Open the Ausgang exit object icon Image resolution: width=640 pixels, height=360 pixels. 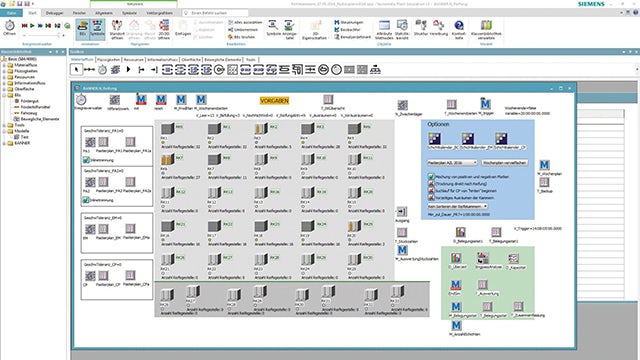(402, 211)
